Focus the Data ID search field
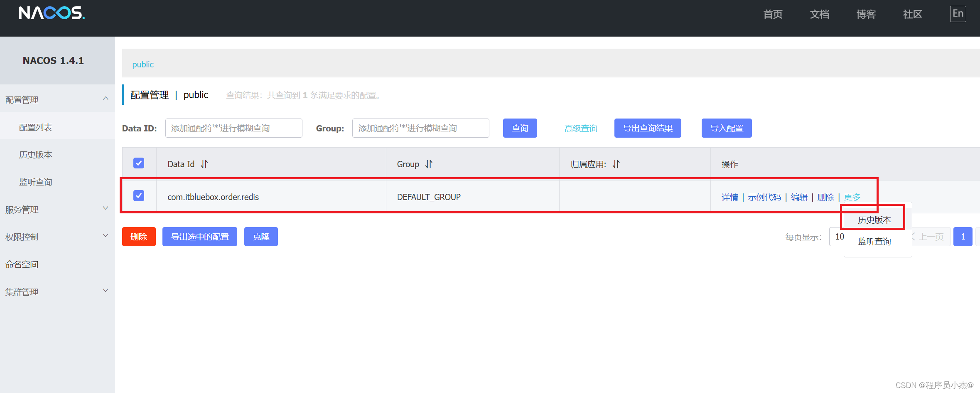This screenshot has width=980, height=393. pyautogui.click(x=234, y=128)
